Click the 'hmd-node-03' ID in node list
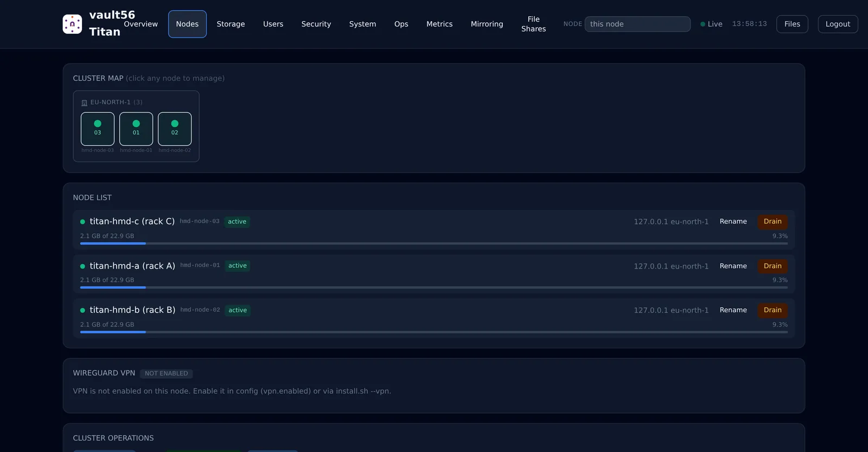 coord(200,221)
